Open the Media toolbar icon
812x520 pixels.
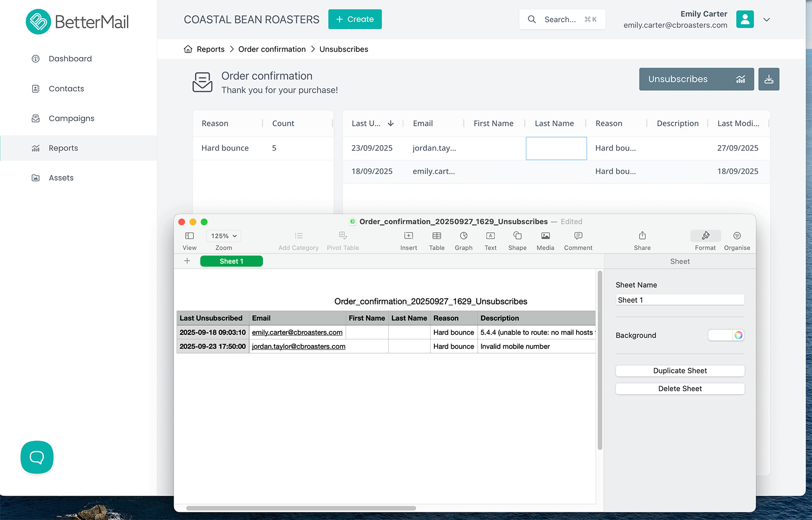coord(545,236)
